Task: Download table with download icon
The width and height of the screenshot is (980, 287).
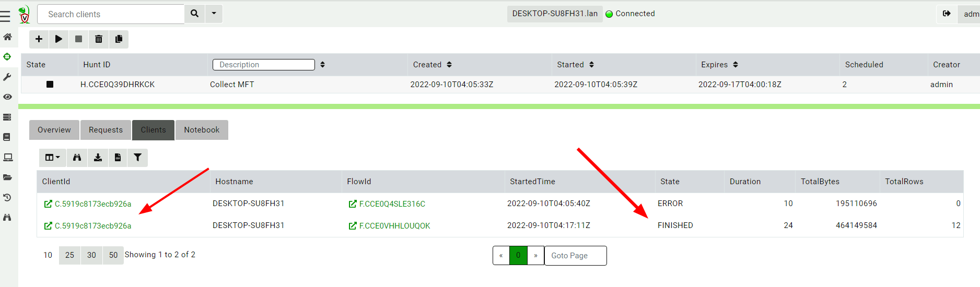Action: coord(98,158)
